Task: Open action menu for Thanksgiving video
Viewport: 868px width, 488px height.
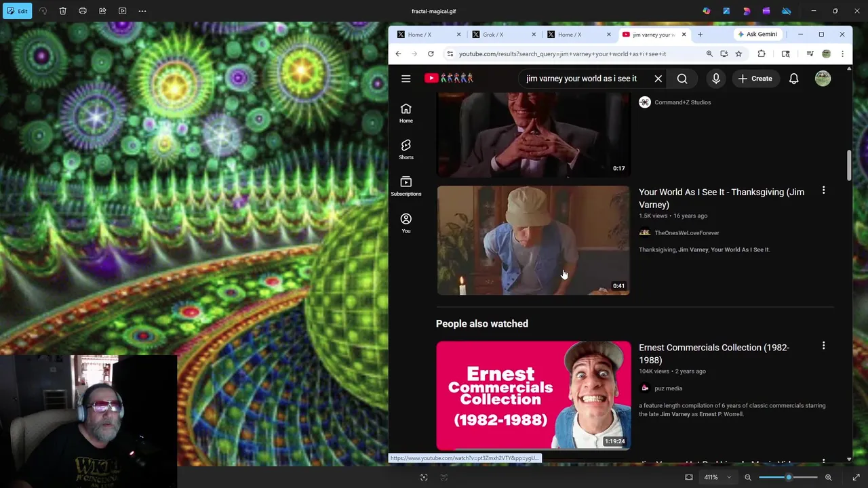Action: click(x=823, y=190)
